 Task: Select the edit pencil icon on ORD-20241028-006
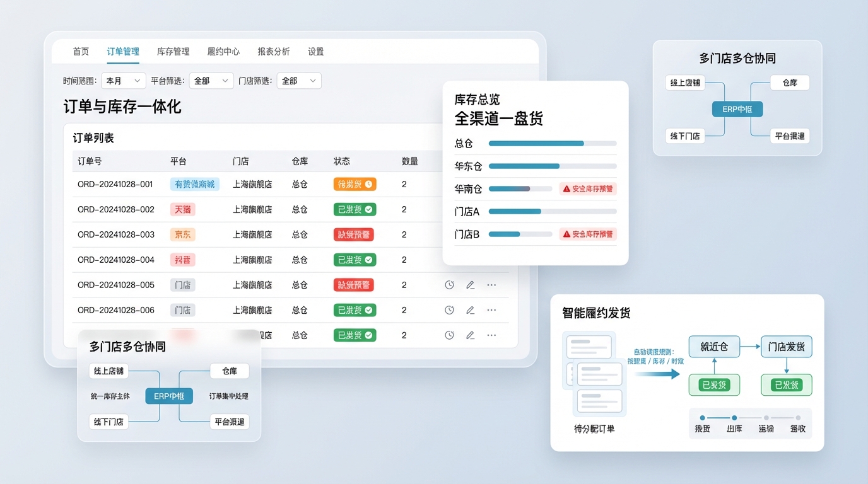[470, 310]
